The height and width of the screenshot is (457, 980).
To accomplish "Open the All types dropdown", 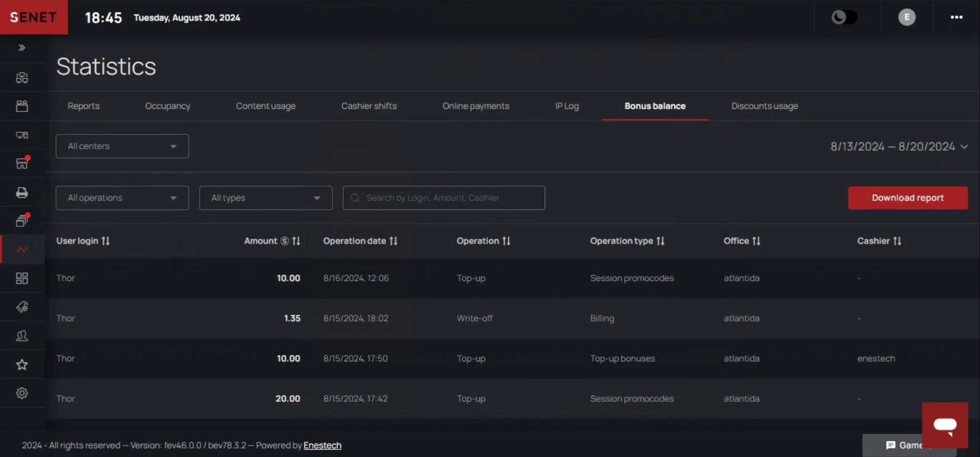I will pyautogui.click(x=265, y=198).
